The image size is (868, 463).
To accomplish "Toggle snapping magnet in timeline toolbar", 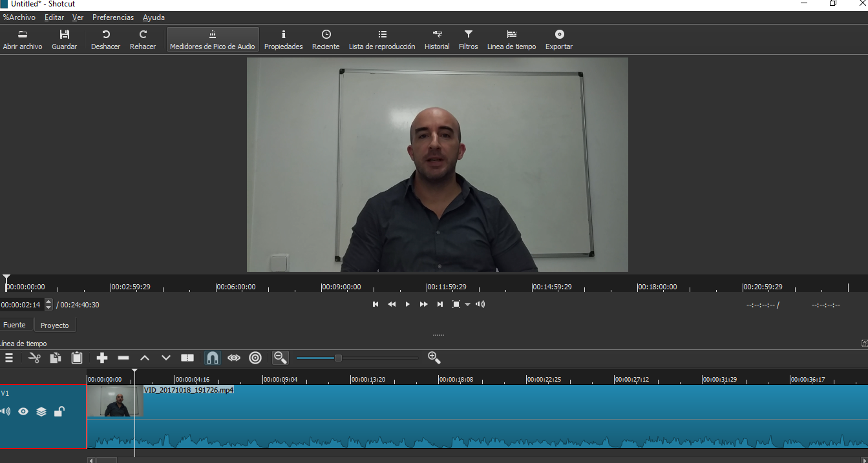I will tap(212, 358).
